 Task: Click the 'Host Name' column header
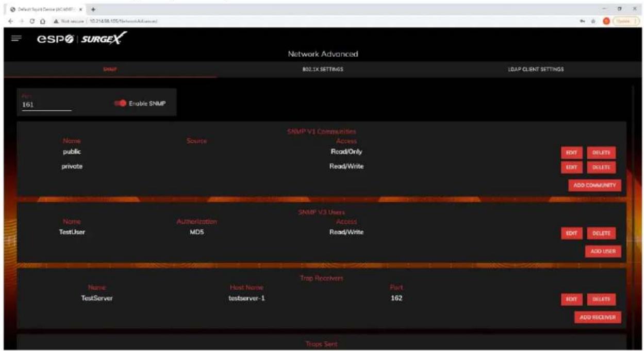(246, 288)
